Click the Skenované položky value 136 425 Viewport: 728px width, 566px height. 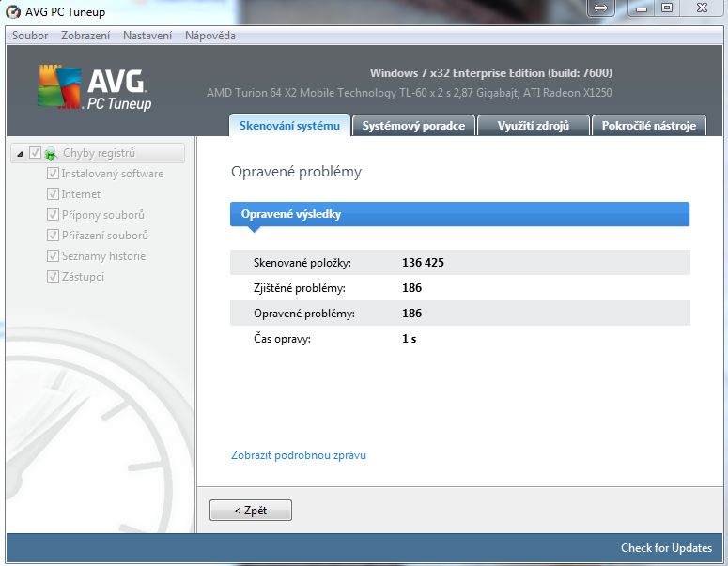[x=423, y=263]
